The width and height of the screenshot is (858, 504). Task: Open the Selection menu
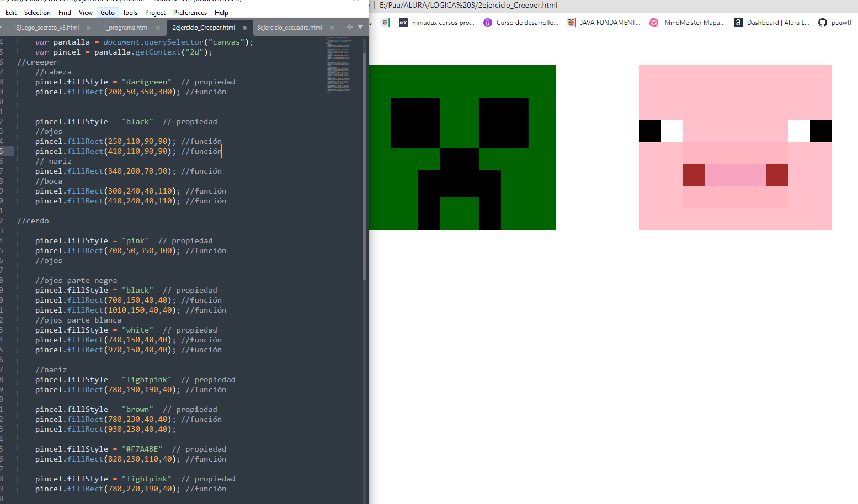[38, 12]
